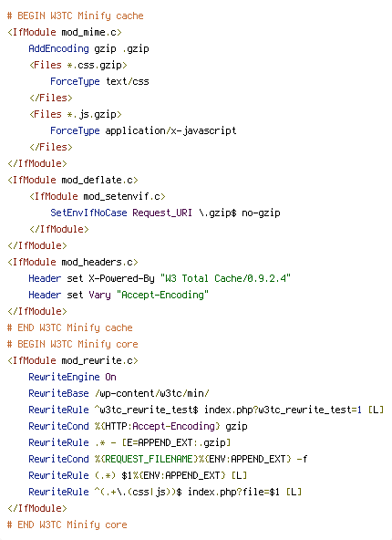Click the 'SetEnvIfNoCase' directive
The height and width of the screenshot is (540, 392).
[88, 213]
